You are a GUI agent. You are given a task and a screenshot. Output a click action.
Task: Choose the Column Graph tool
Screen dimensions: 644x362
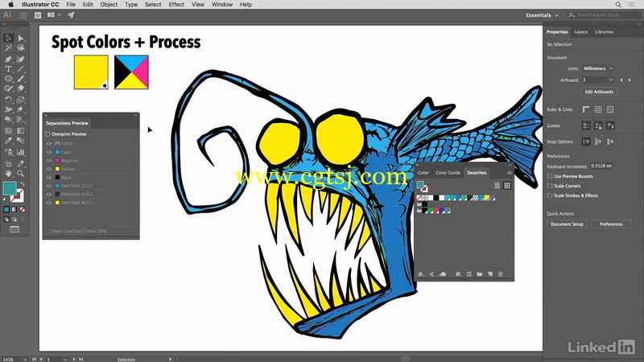(x=21, y=152)
